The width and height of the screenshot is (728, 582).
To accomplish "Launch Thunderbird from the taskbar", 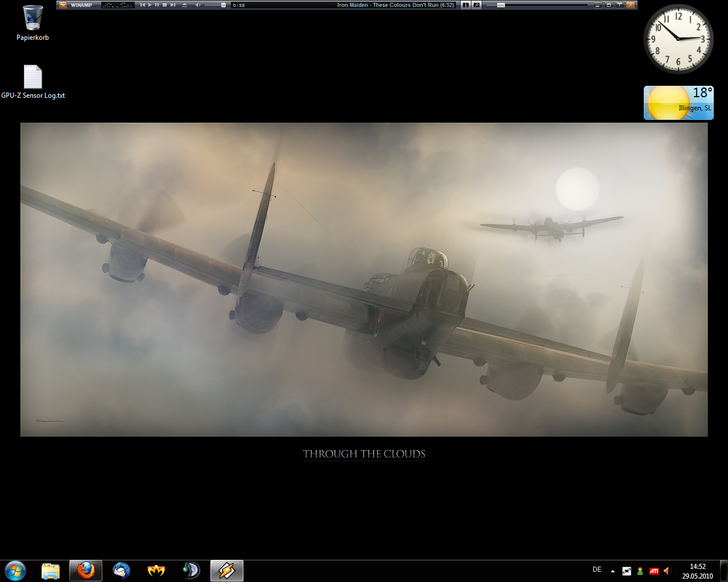I will [121, 571].
